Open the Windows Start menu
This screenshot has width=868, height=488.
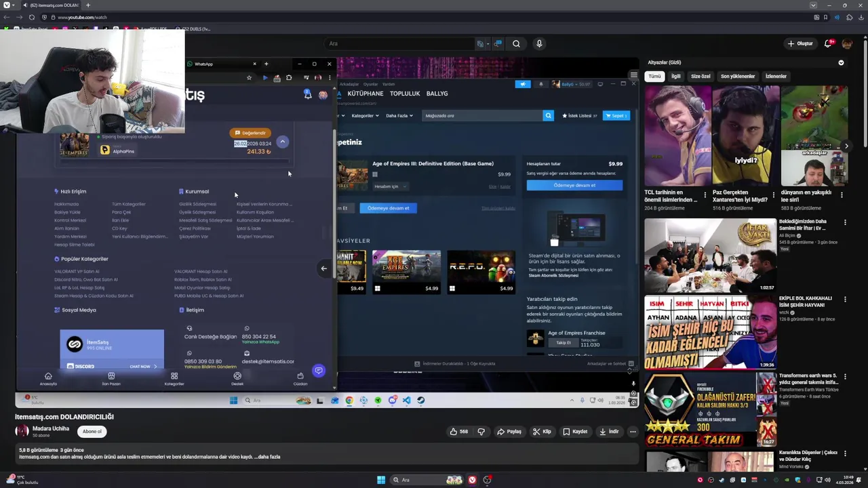pos(381,480)
